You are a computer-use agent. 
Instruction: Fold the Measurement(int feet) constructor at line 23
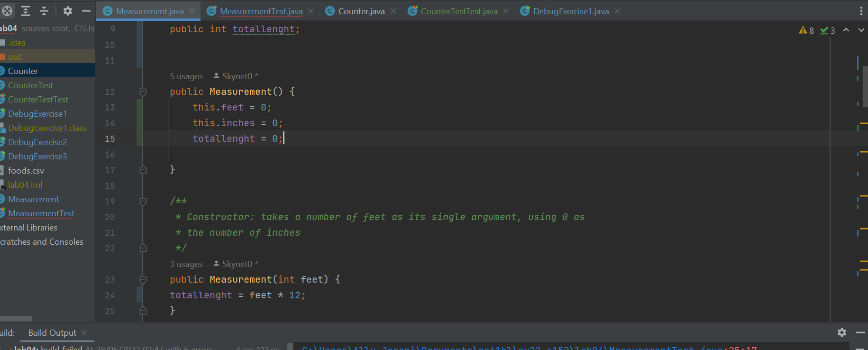pyautogui.click(x=143, y=279)
